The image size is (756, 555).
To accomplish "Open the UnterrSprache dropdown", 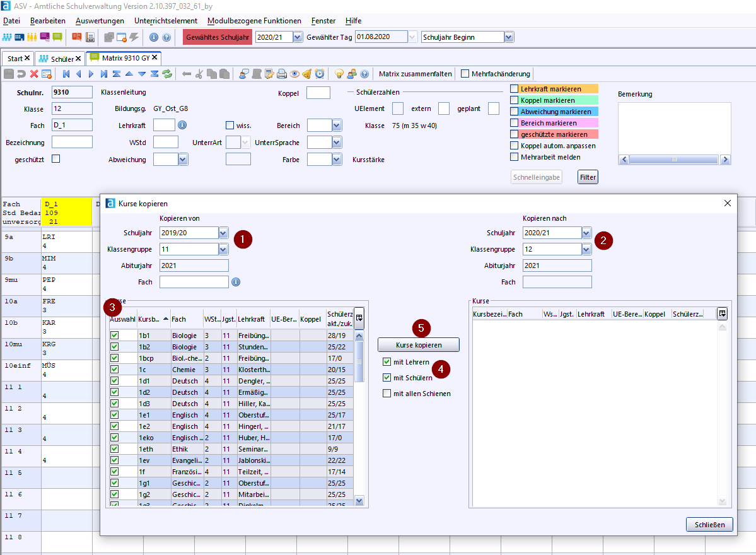I will [337, 143].
